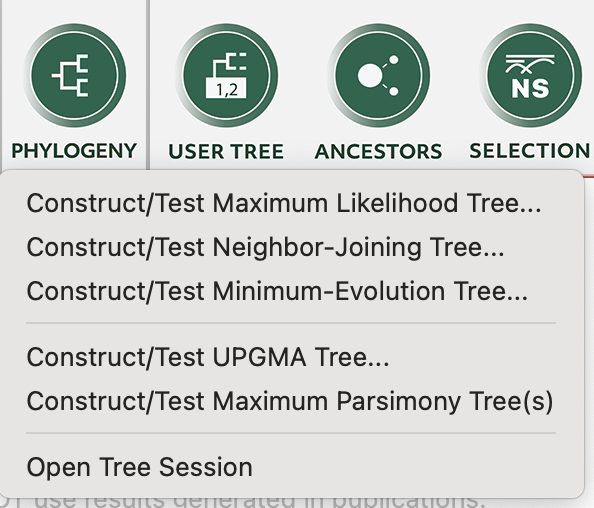Click the separator line above UPGMA Tree
The width and height of the screenshot is (594, 508).
[291, 323]
